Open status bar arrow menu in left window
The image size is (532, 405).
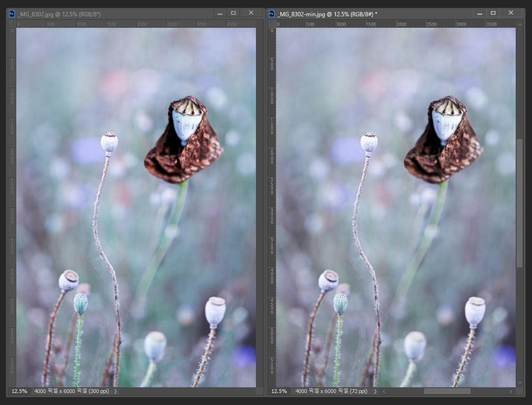coord(116,392)
